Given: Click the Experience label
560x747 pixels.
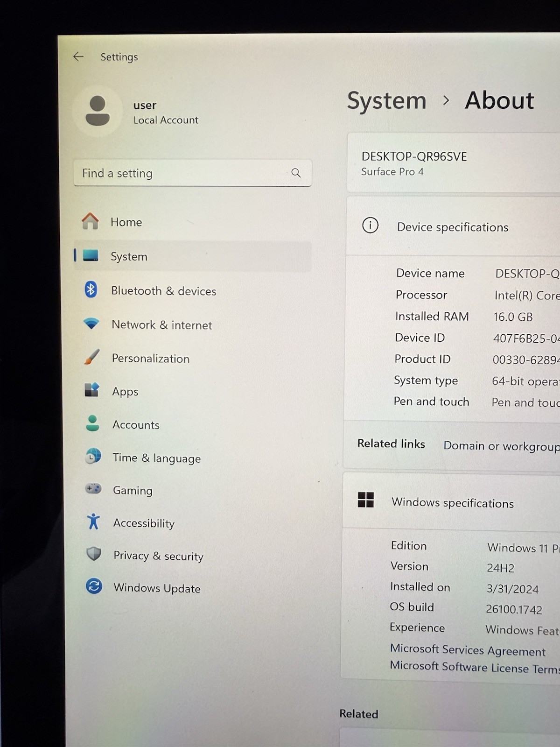Looking at the screenshot, I should point(417,627).
